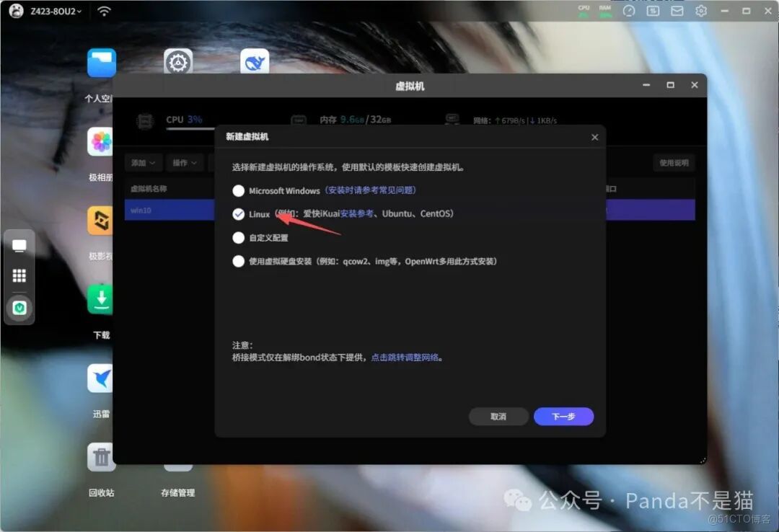This screenshot has width=779, height=532.
Task: Expand the 添加 dropdown menu
Action: point(143,163)
